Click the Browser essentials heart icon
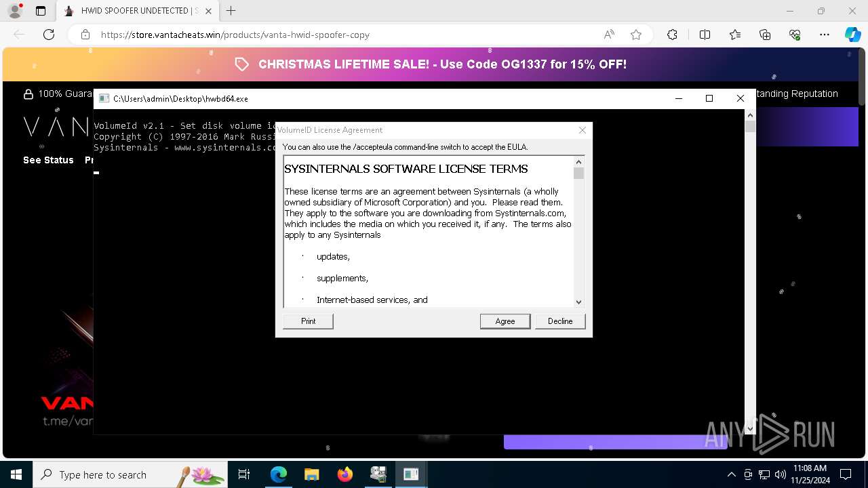This screenshot has width=868, height=488. click(795, 35)
